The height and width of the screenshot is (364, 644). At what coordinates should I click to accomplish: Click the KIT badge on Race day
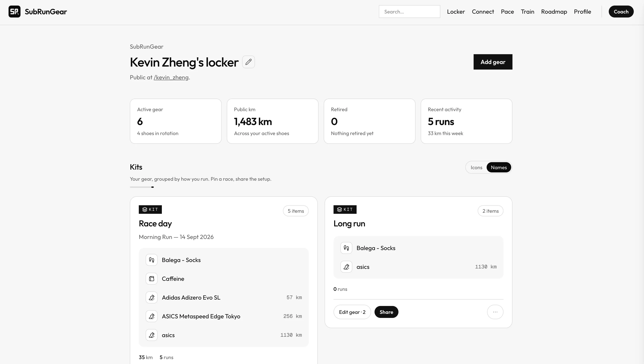[x=150, y=210]
